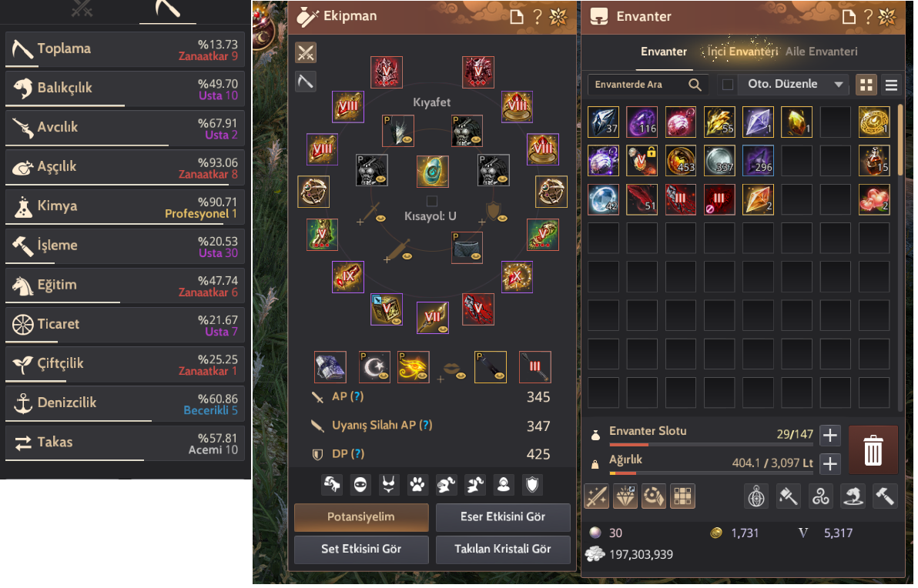Click the trash can delete icon
The height and width of the screenshot is (588, 918).
pyautogui.click(x=873, y=450)
